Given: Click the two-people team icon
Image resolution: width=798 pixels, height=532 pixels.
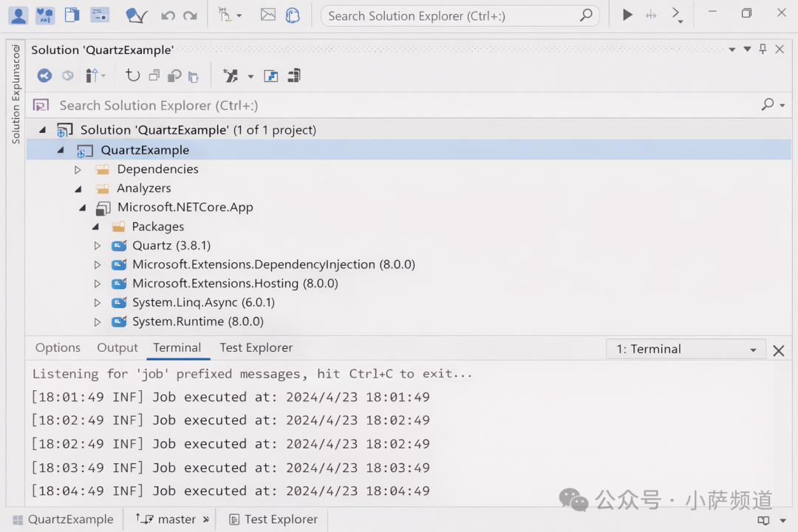Looking at the screenshot, I should [45, 16].
